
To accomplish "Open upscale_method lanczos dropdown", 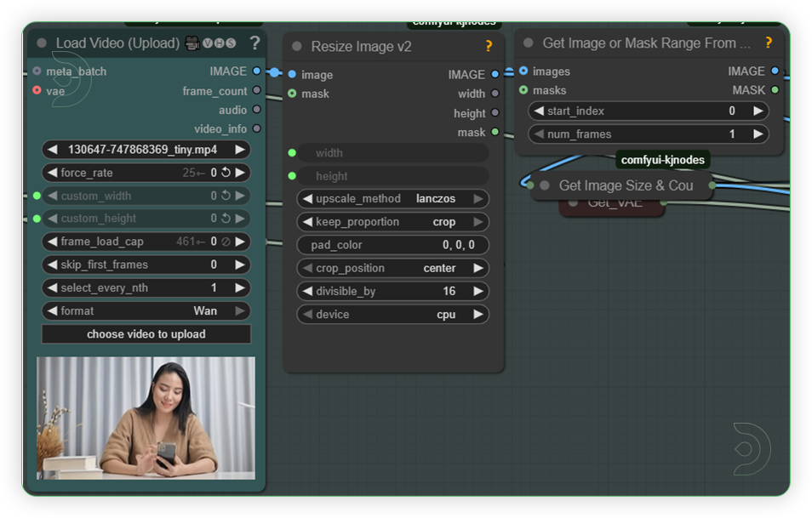I will pos(393,199).
